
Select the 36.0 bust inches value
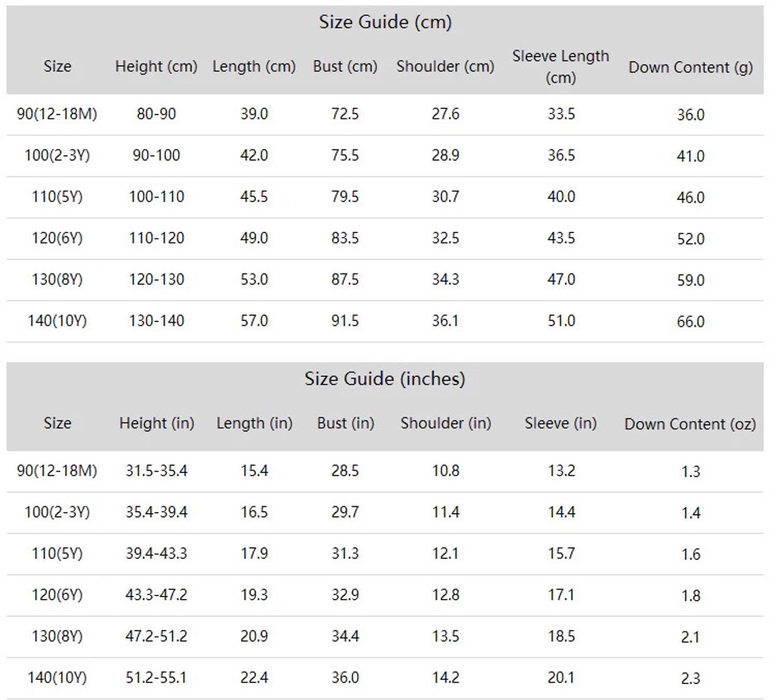coord(345,678)
